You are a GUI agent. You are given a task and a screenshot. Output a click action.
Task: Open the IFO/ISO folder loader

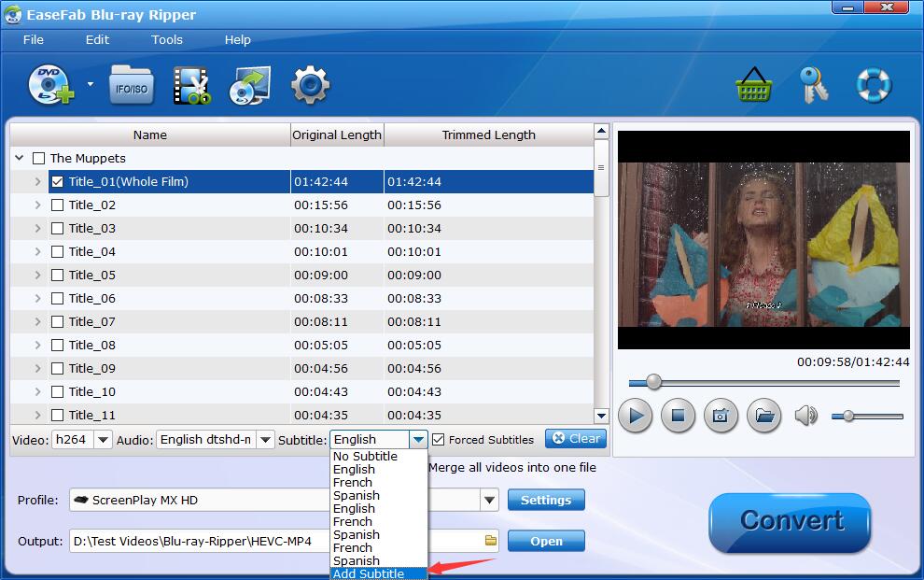pos(132,86)
